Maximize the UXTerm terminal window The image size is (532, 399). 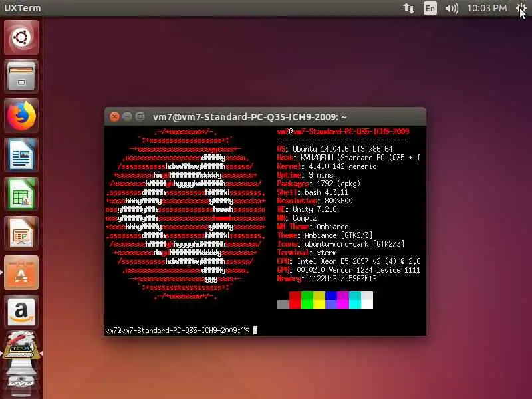click(140, 117)
